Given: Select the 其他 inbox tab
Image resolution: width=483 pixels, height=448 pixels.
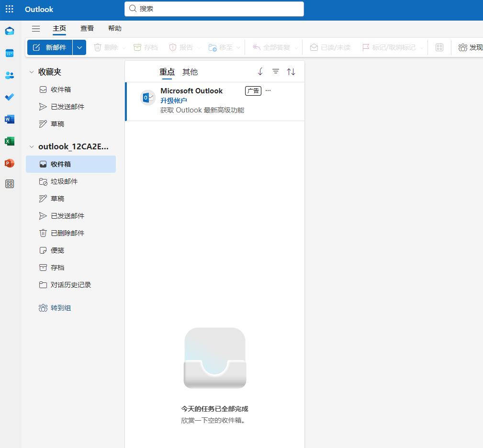Looking at the screenshot, I should click(190, 72).
